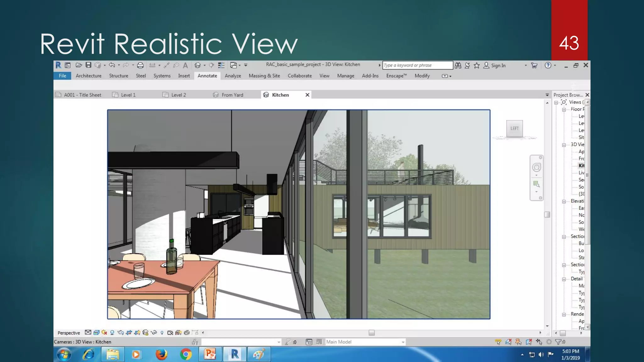Screen dimensions: 644x362
Task: Toggle Unlocked 3D View house-lock icon
Action: 145,332
